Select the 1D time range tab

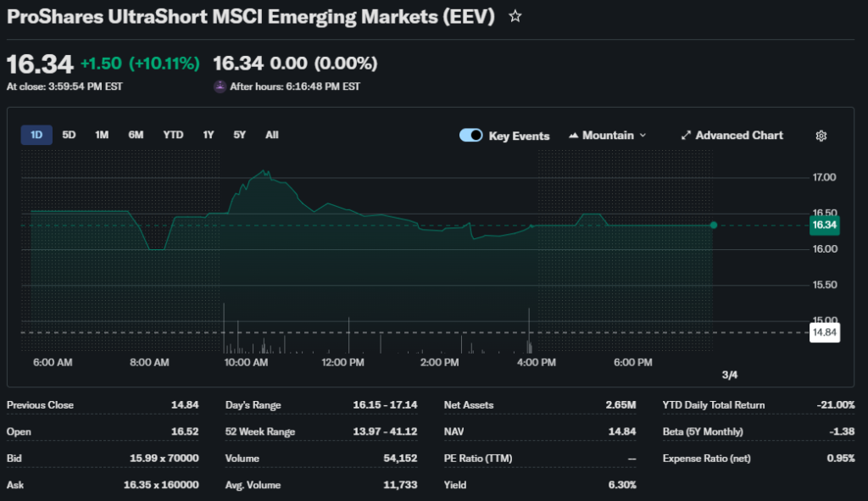pyautogui.click(x=36, y=135)
